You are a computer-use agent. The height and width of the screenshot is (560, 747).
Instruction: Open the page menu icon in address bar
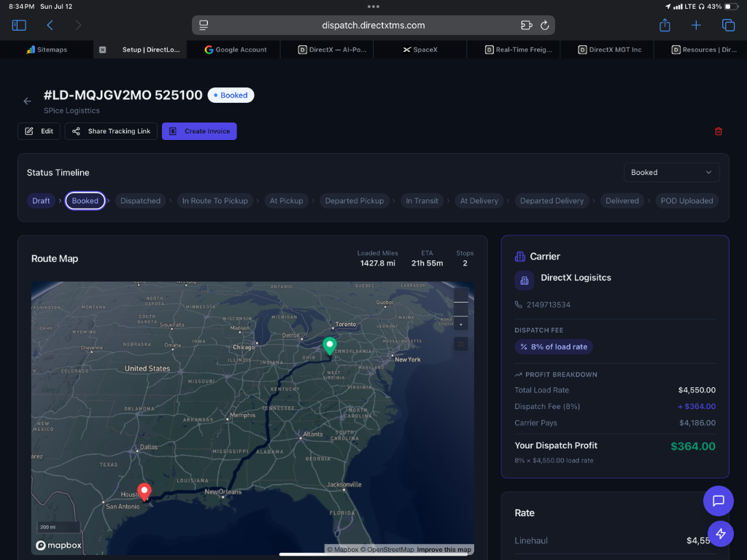pyautogui.click(x=204, y=26)
